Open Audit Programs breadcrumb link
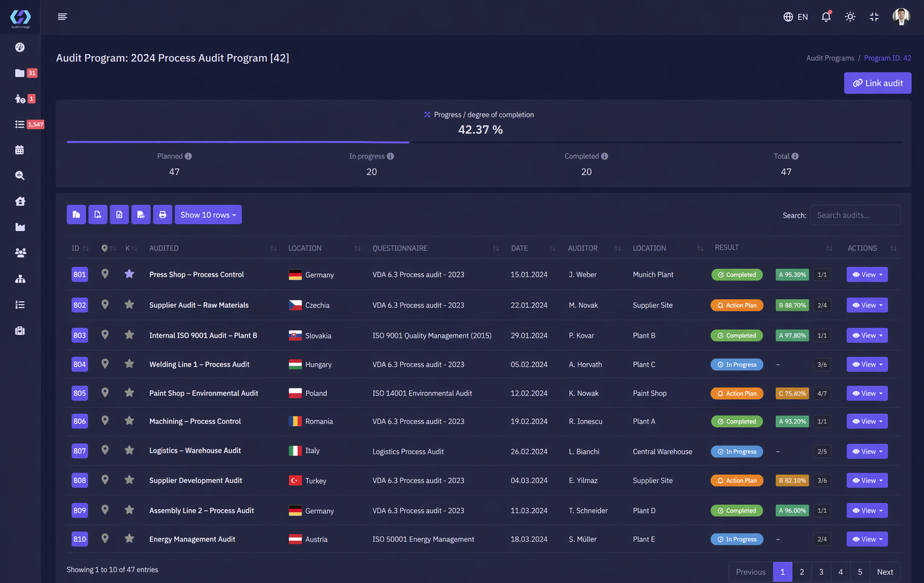The height and width of the screenshot is (583, 924). (830, 58)
